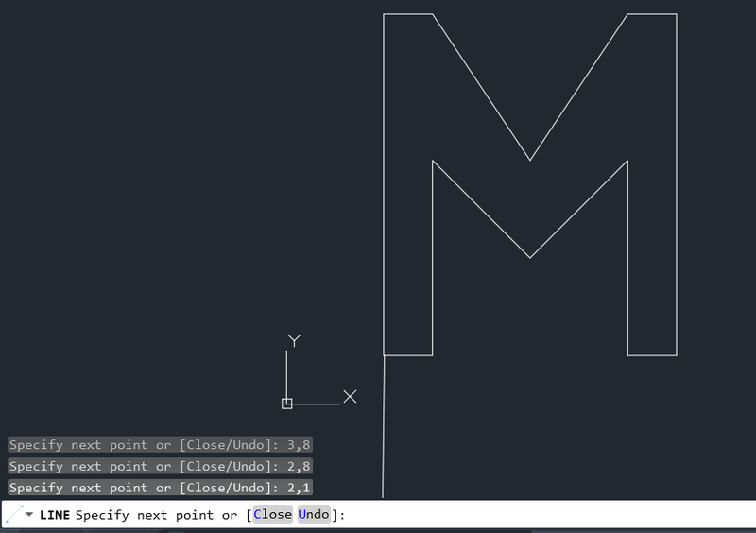Click history line ending with 2,1
This screenshot has width=756, height=533.
tap(160, 488)
